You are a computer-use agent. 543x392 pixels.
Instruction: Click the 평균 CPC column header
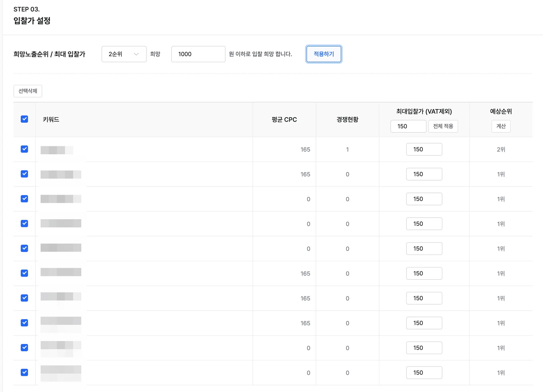point(284,120)
